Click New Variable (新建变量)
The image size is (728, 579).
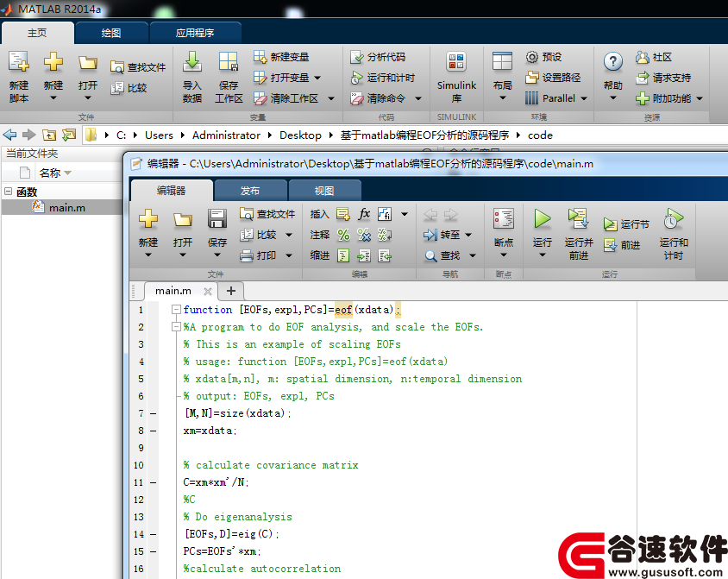click(x=281, y=57)
